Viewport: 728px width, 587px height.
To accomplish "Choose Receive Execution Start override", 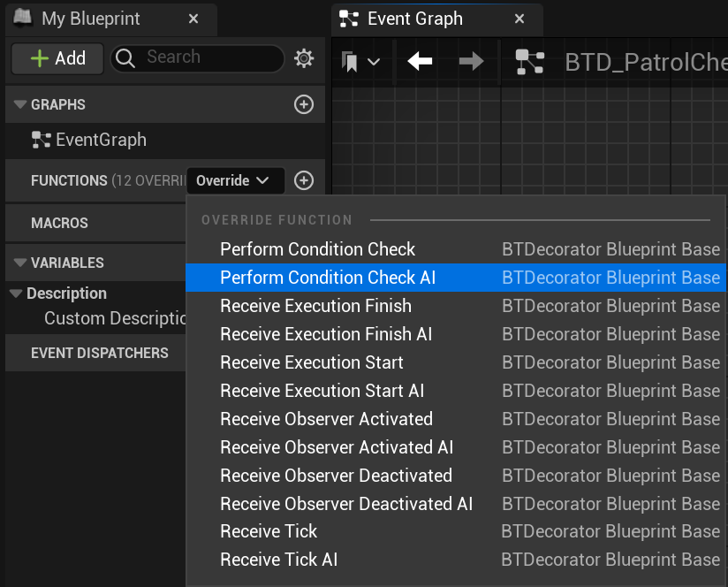I will [456, 362].
